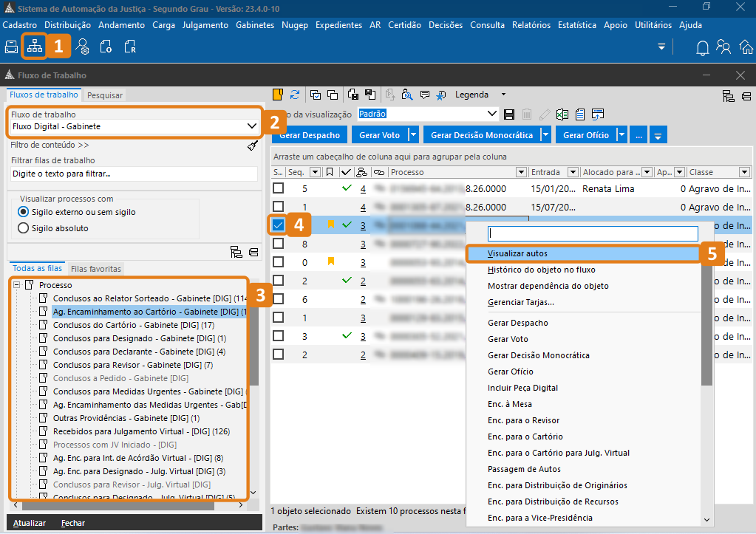Click the Gerar Despacho button

click(310, 135)
